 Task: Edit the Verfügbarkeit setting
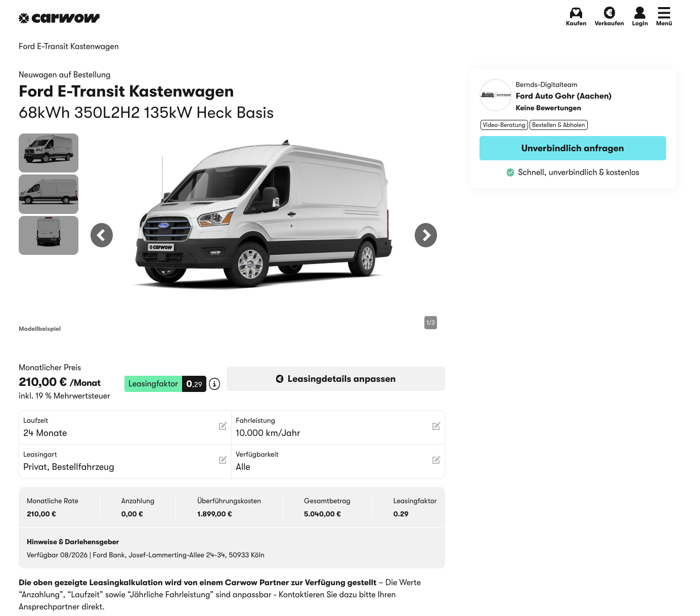[436, 460]
